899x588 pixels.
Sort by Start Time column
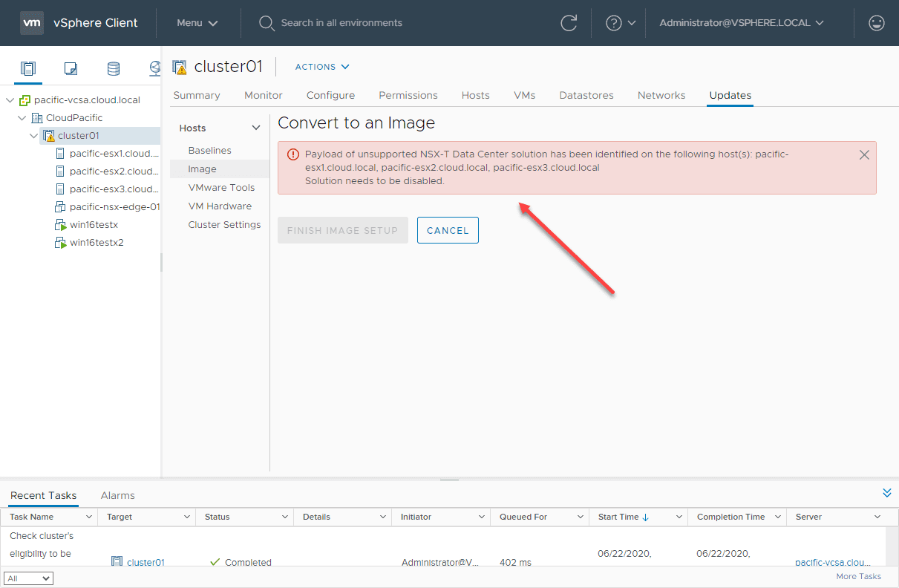(624, 517)
